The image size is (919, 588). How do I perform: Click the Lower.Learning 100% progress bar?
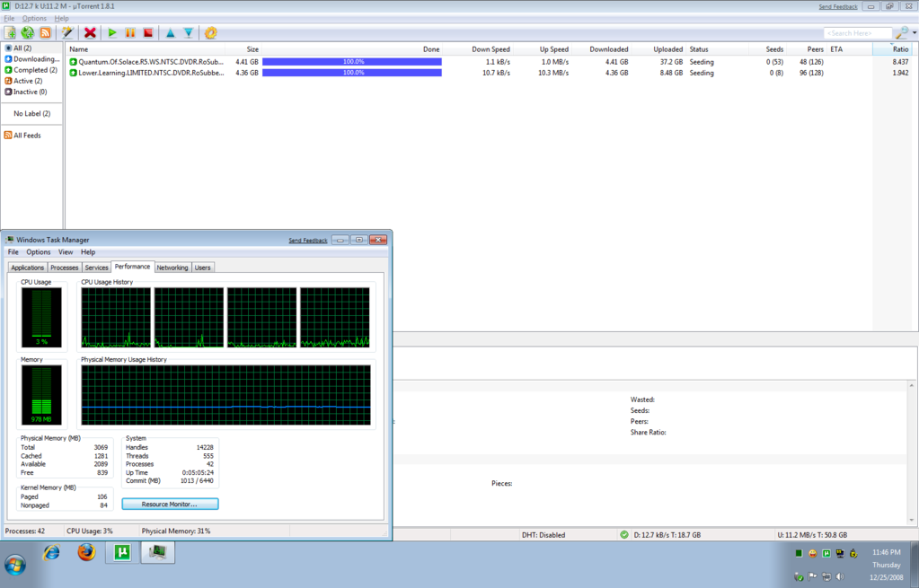pyautogui.click(x=351, y=73)
